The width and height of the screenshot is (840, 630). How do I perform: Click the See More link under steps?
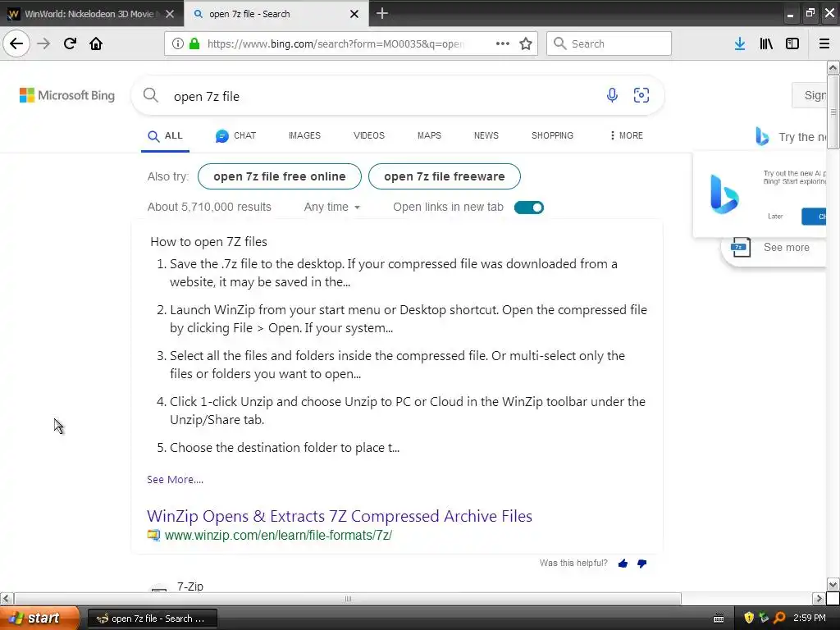pos(176,479)
